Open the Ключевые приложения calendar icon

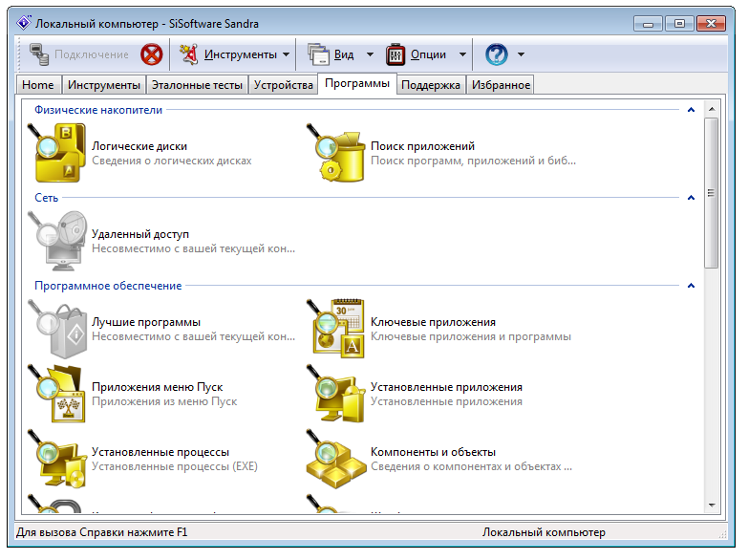pyautogui.click(x=336, y=329)
